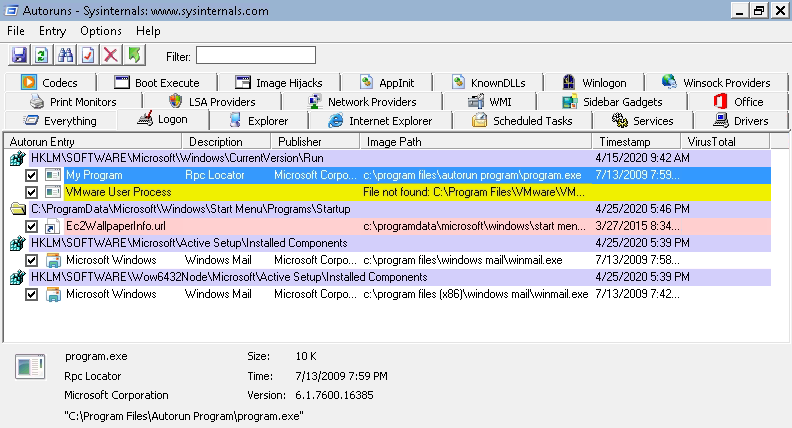Screen dimensions: 792x428
Task: Click into the Filter text box
Action: 255,55
